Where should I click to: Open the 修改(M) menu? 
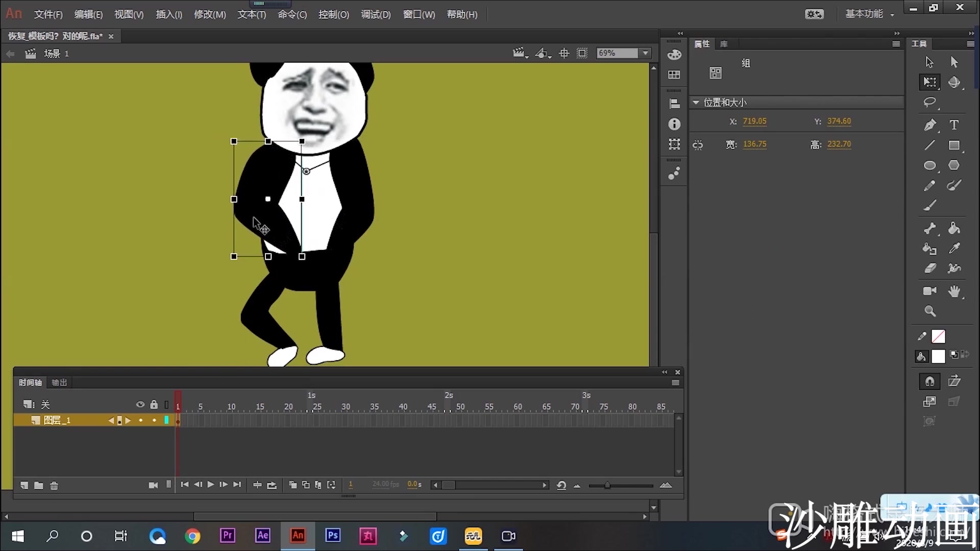pos(210,14)
